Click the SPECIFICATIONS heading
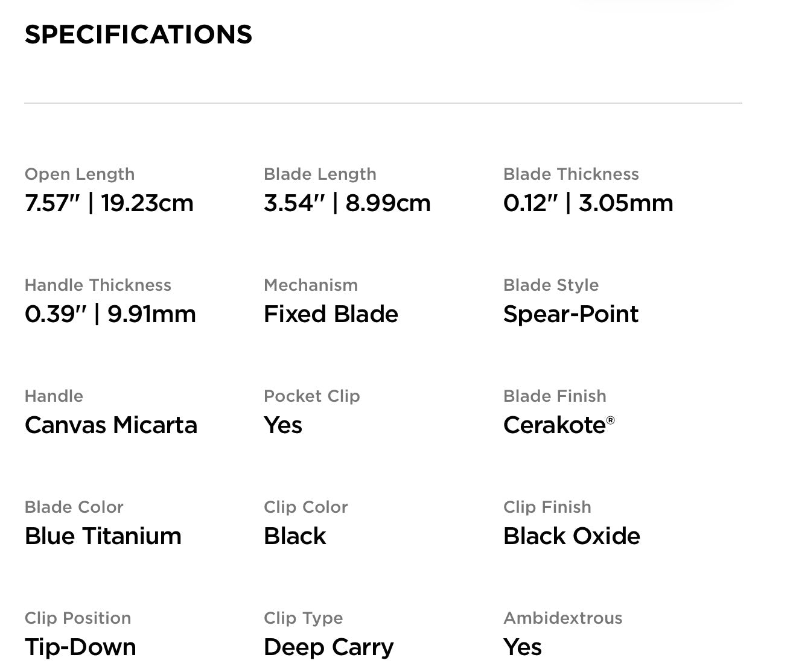The height and width of the screenshot is (672, 793). pos(138,34)
